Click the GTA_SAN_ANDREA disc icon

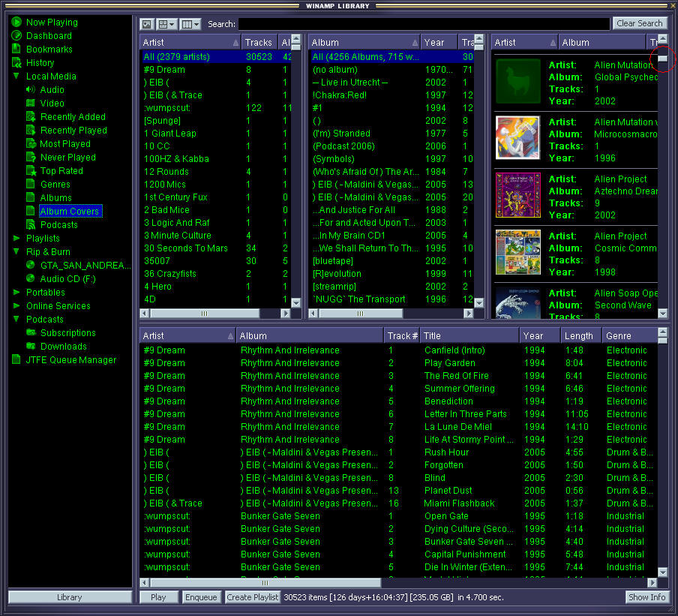click(x=30, y=265)
